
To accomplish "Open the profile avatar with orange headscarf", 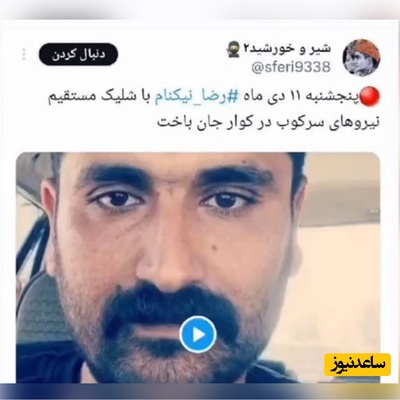I will tap(362, 58).
